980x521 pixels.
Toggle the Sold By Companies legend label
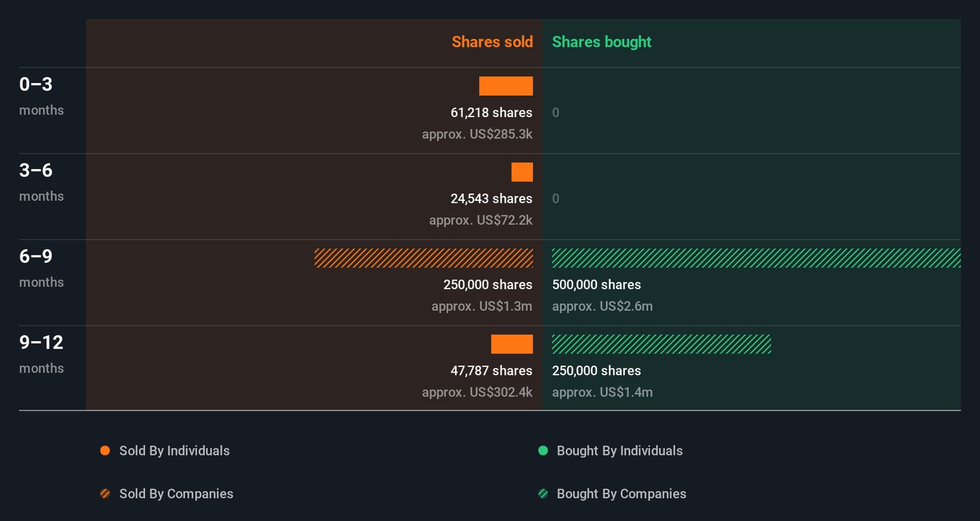point(176,494)
